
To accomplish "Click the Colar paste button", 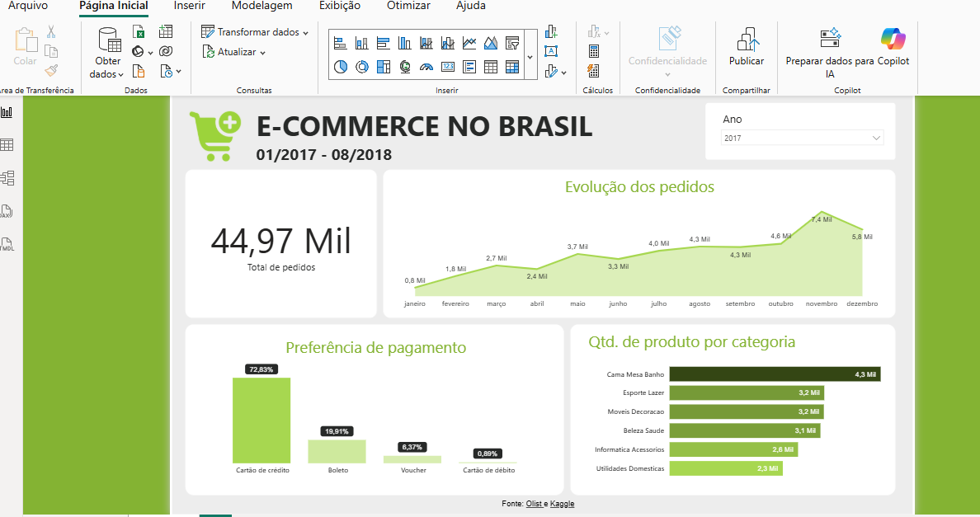I will pos(25,47).
